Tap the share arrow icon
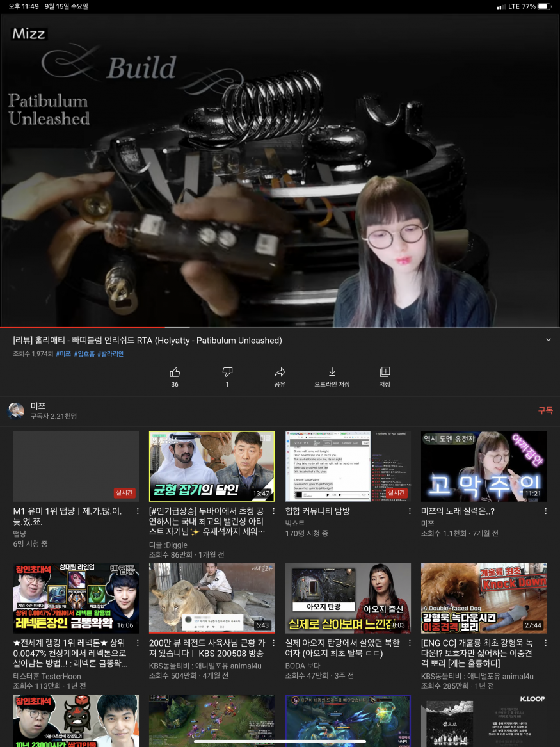The height and width of the screenshot is (747, 560). (x=280, y=372)
